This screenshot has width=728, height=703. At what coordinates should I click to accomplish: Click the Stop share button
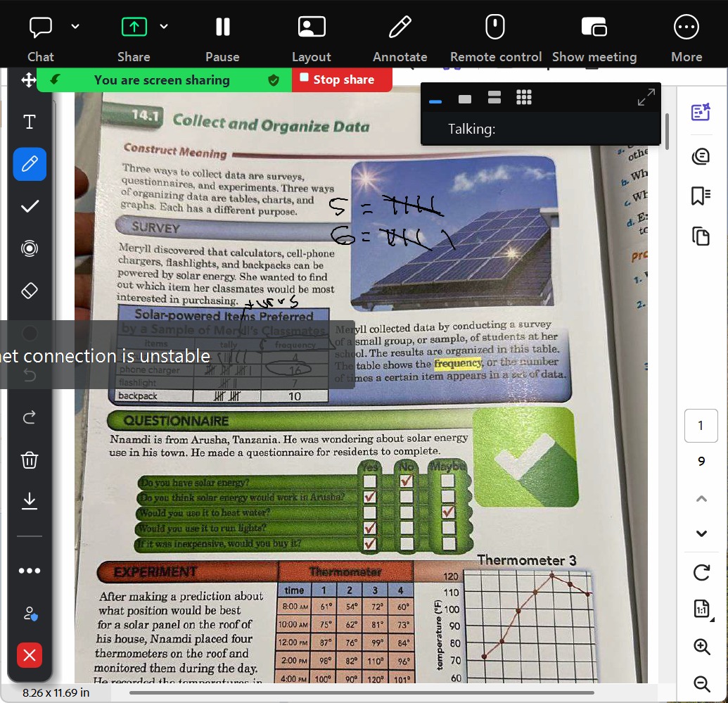(342, 80)
